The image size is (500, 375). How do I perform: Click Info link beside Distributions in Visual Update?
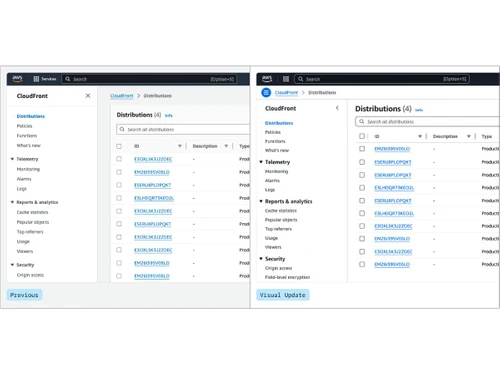419,110
